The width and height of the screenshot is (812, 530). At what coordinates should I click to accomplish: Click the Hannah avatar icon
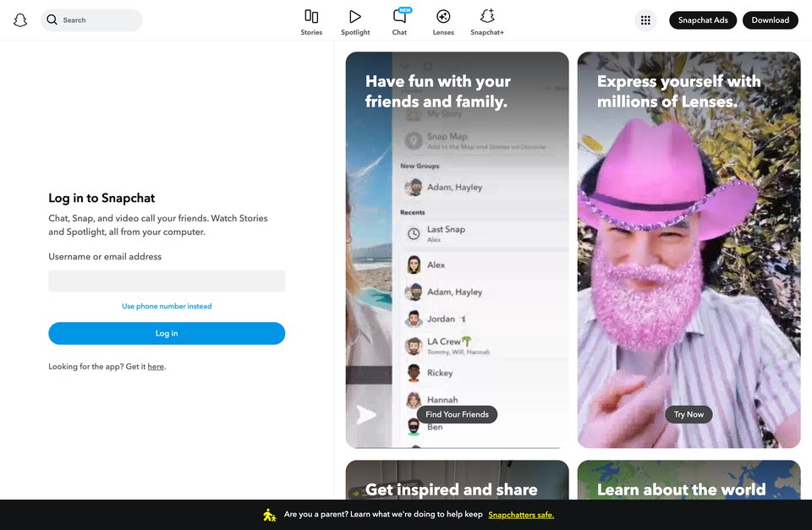(414, 400)
